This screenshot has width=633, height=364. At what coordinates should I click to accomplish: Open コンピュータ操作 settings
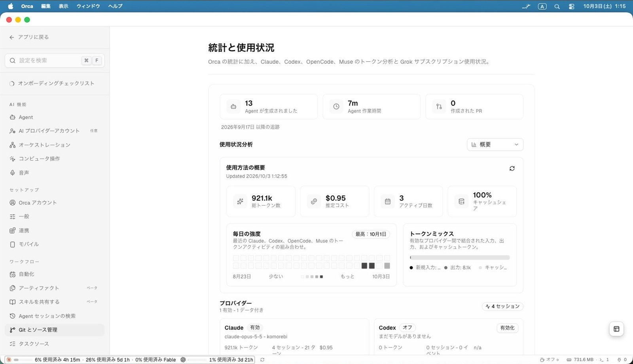click(55, 159)
